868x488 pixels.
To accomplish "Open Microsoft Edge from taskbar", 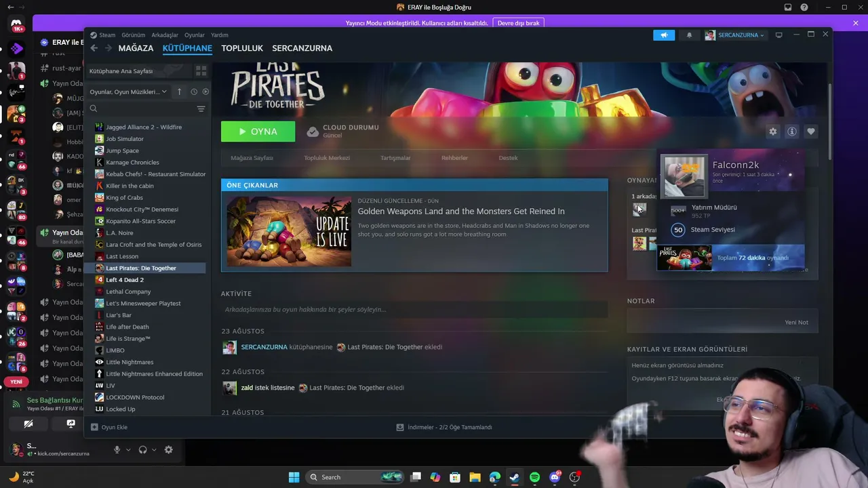I will click(x=494, y=477).
